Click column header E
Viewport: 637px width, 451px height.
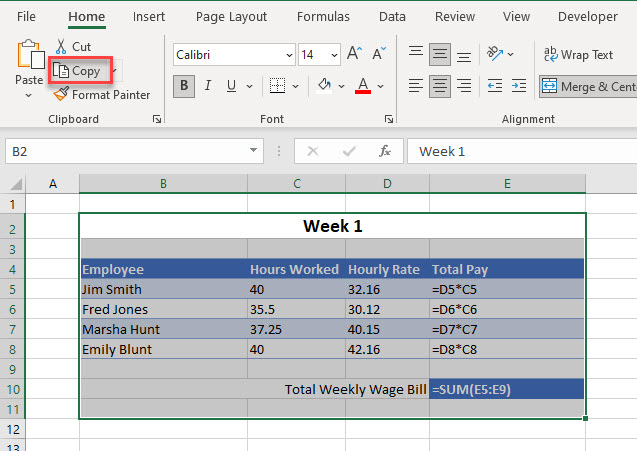(507, 182)
